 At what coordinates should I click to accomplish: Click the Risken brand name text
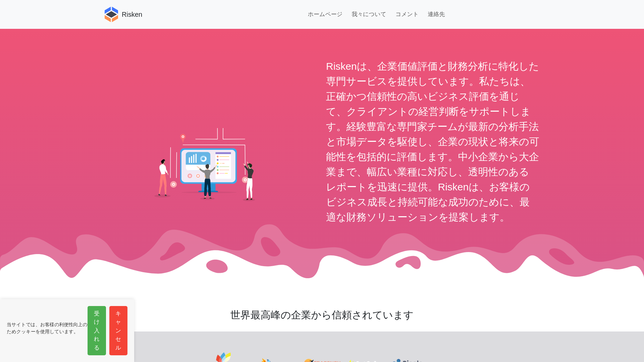[132, 14]
